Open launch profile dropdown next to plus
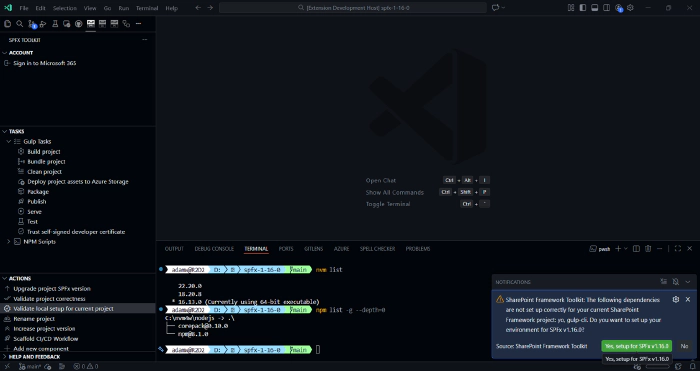This screenshot has width=700, height=371. pos(625,249)
